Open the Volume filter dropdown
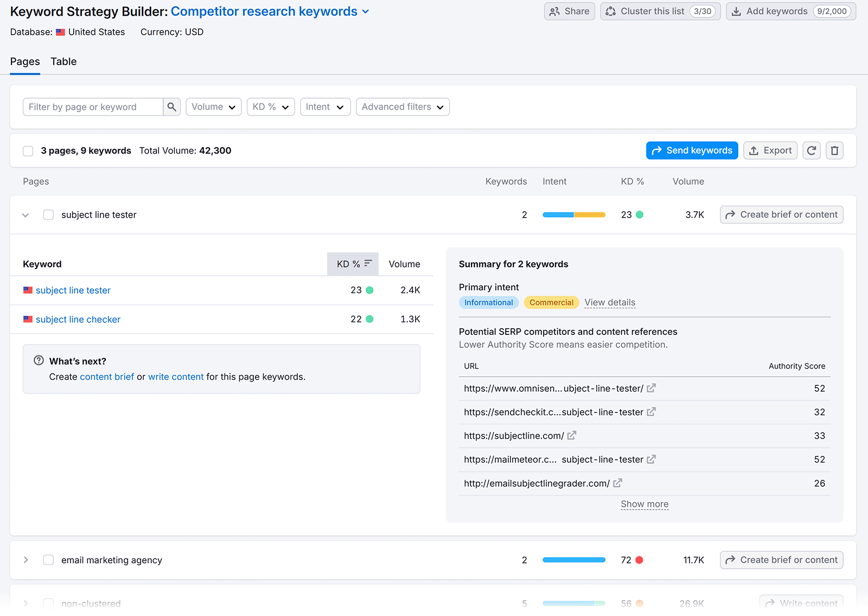This screenshot has width=868, height=616. 213,106
